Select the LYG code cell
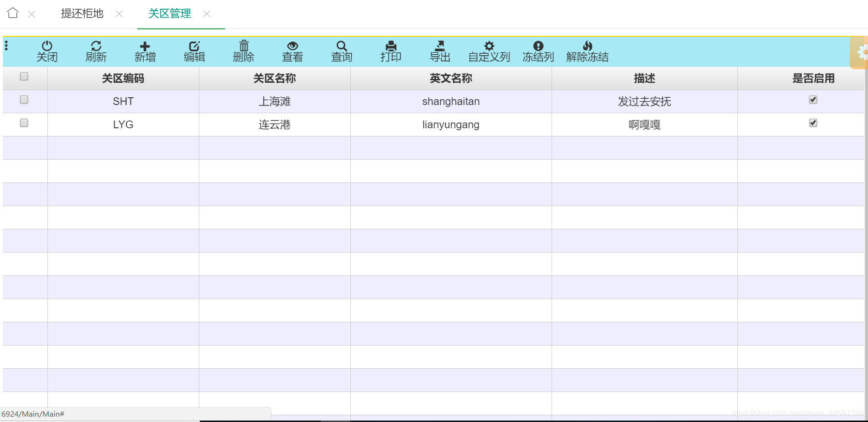The image size is (868, 422). pos(123,125)
